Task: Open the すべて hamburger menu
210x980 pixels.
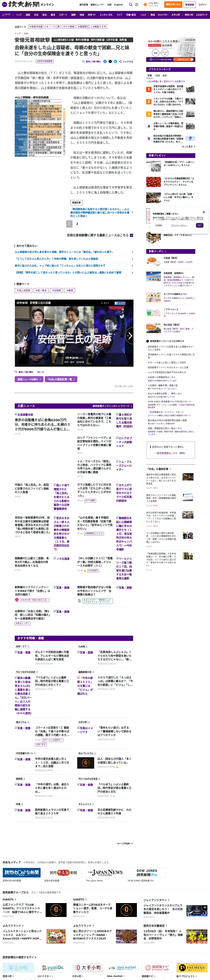Action: (x=7, y=15)
